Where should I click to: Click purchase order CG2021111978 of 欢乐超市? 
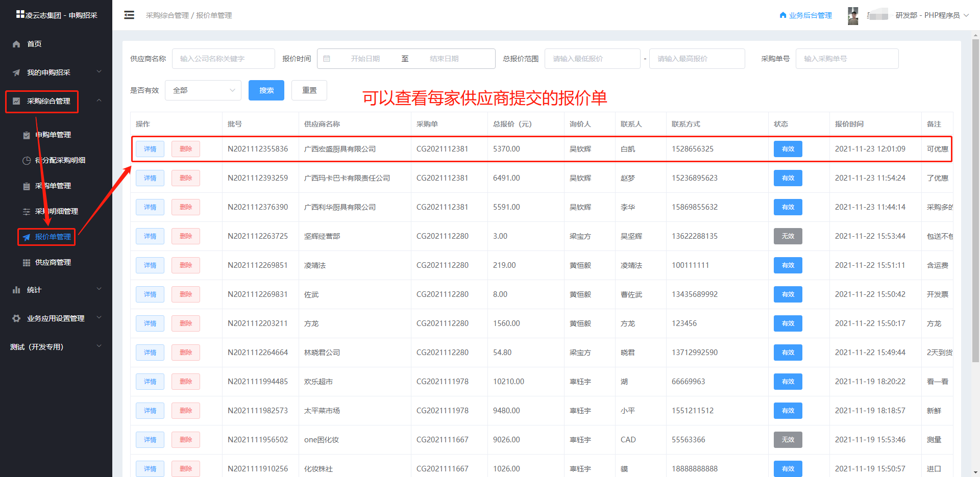click(443, 382)
